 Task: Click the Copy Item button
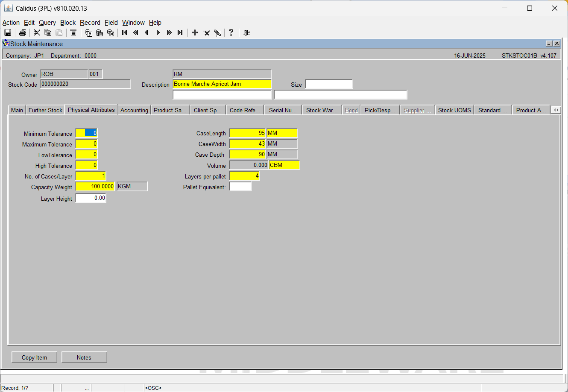(34, 357)
